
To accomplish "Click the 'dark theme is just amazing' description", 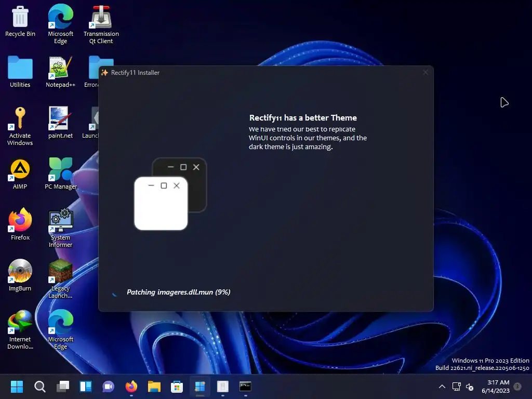I will (x=291, y=147).
